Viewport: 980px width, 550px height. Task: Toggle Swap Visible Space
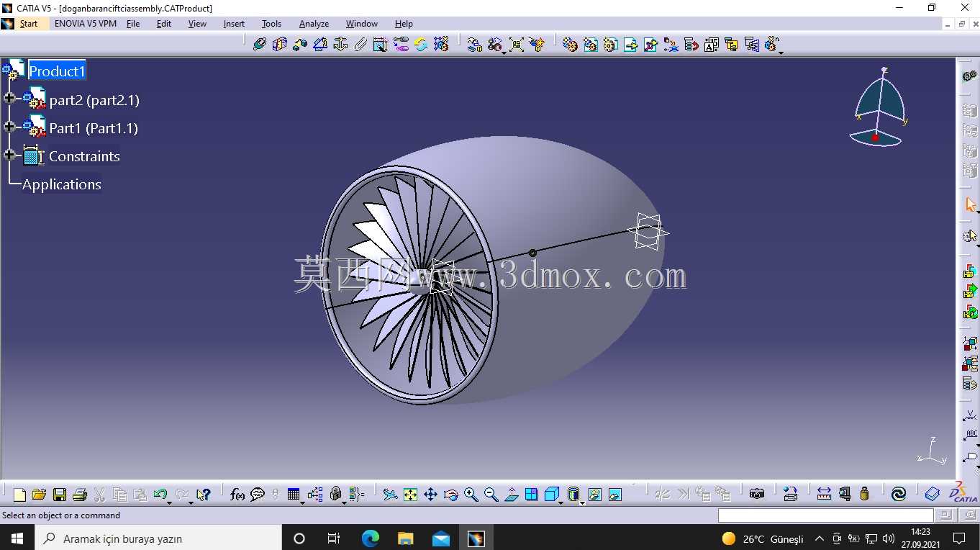tap(614, 495)
